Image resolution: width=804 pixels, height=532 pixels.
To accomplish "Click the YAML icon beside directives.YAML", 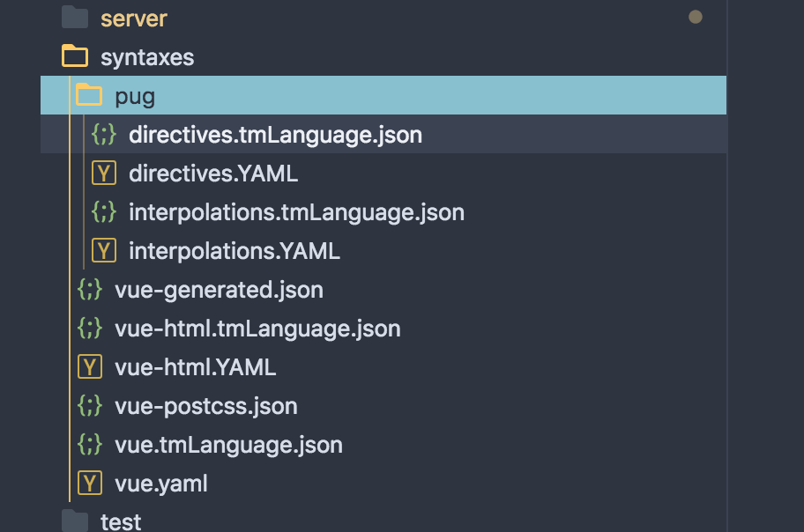I will click(104, 174).
